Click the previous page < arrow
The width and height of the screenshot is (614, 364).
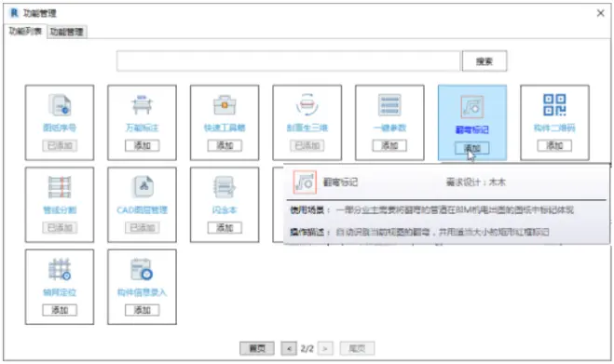[x=289, y=348]
